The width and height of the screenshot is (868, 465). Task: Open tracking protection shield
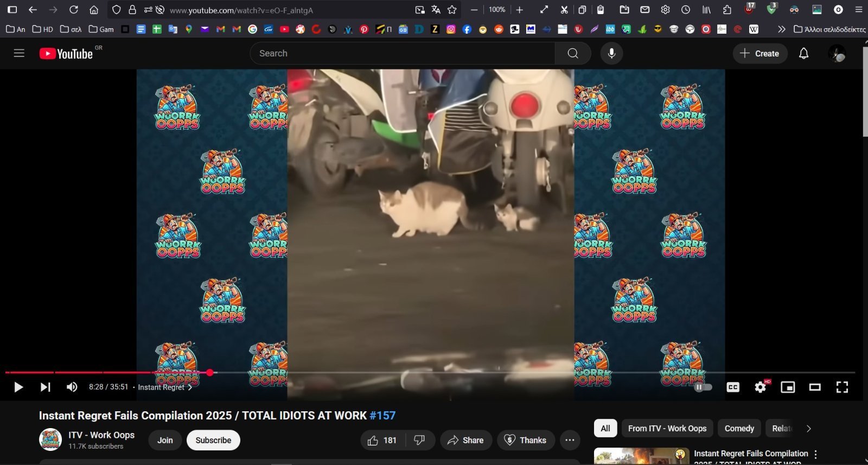click(116, 10)
